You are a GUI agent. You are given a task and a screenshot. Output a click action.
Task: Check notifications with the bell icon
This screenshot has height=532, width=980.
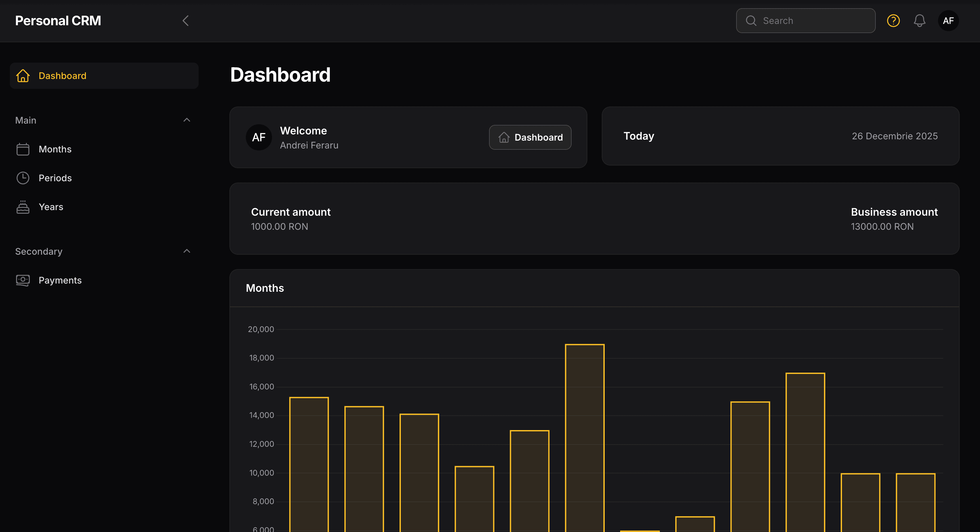point(920,21)
